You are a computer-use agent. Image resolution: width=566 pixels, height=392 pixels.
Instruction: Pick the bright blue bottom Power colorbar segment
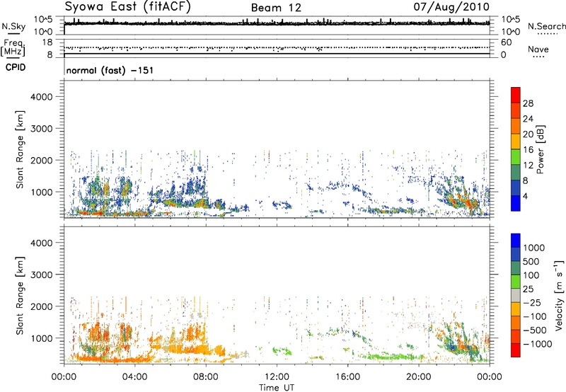click(516, 203)
